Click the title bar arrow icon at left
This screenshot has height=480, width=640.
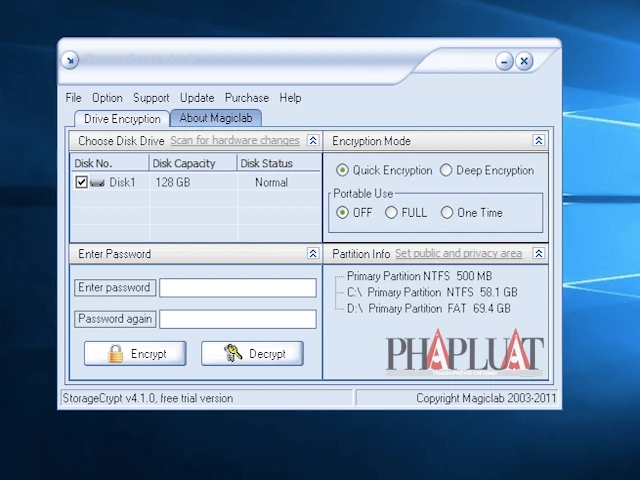pos(69,60)
